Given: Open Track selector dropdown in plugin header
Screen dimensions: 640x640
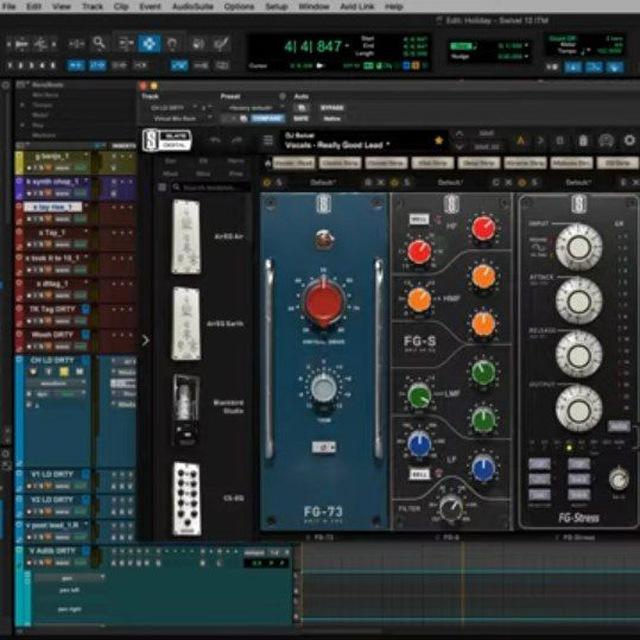Looking at the screenshot, I should click(173, 108).
